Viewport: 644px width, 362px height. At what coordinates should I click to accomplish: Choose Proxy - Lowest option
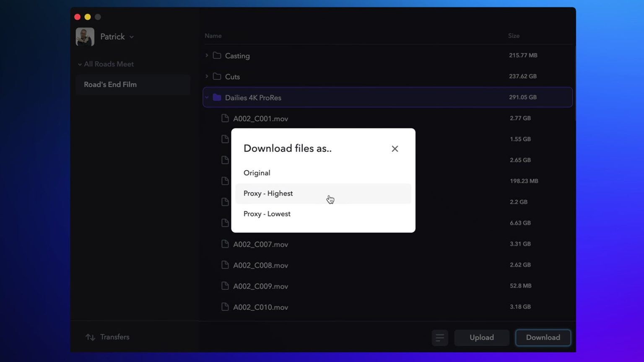tap(323, 214)
